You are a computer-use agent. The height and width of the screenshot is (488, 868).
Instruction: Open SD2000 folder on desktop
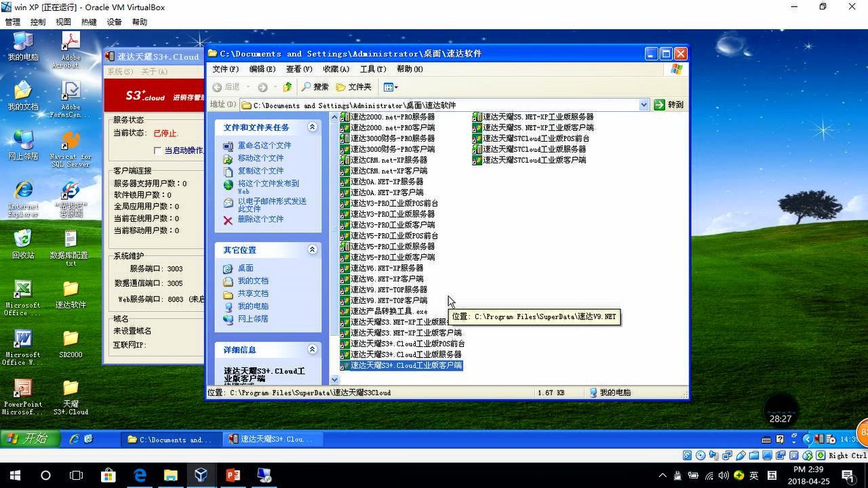click(71, 344)
